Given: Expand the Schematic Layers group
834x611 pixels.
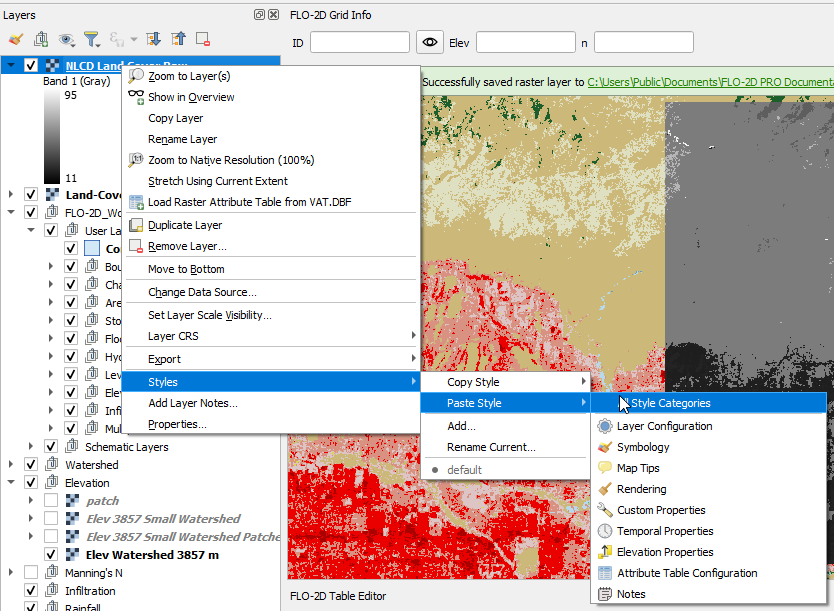Looking at the screenshot, I should coord(31,447).
